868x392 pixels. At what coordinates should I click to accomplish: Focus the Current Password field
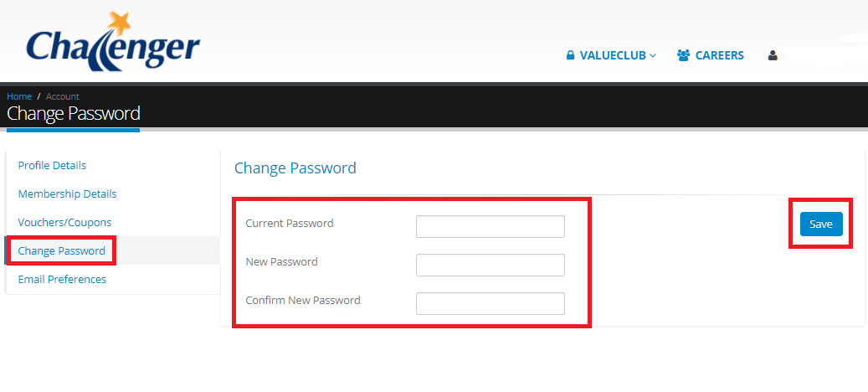pyautogui.click(x=490, y=226)
